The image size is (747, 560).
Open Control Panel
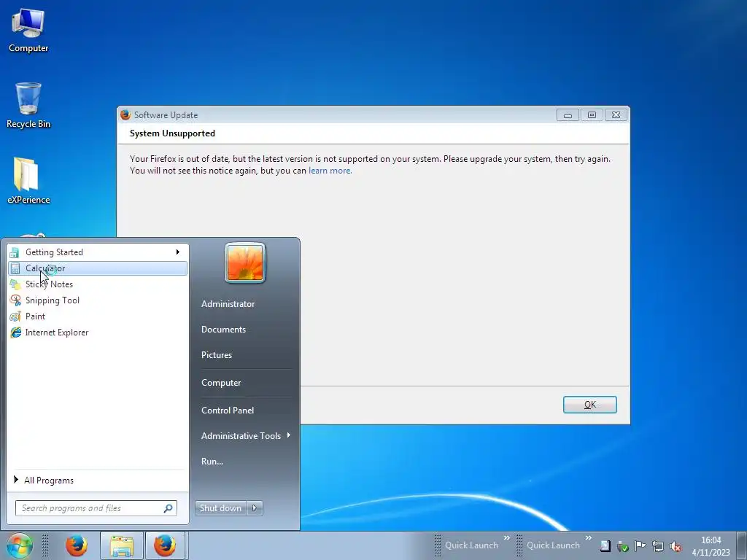[x=228, y=410]
